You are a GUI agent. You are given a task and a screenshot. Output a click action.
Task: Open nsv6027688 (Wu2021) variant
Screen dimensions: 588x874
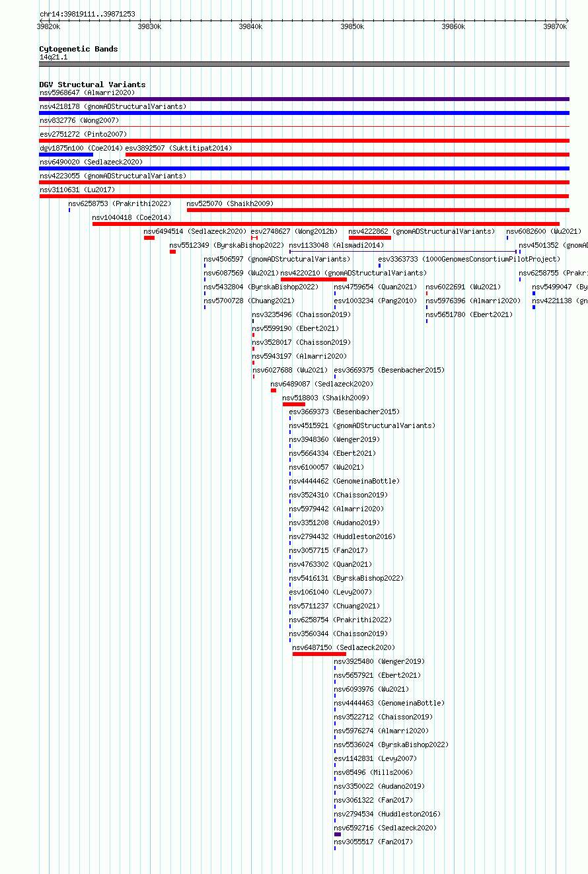pos(289,370)
